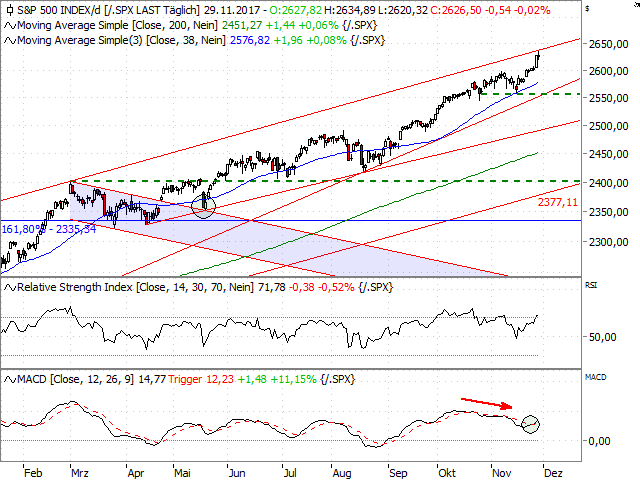The image size is (640, 480).
Task: Click the Jul label on the time axis
Action: [x=290, y=473]
